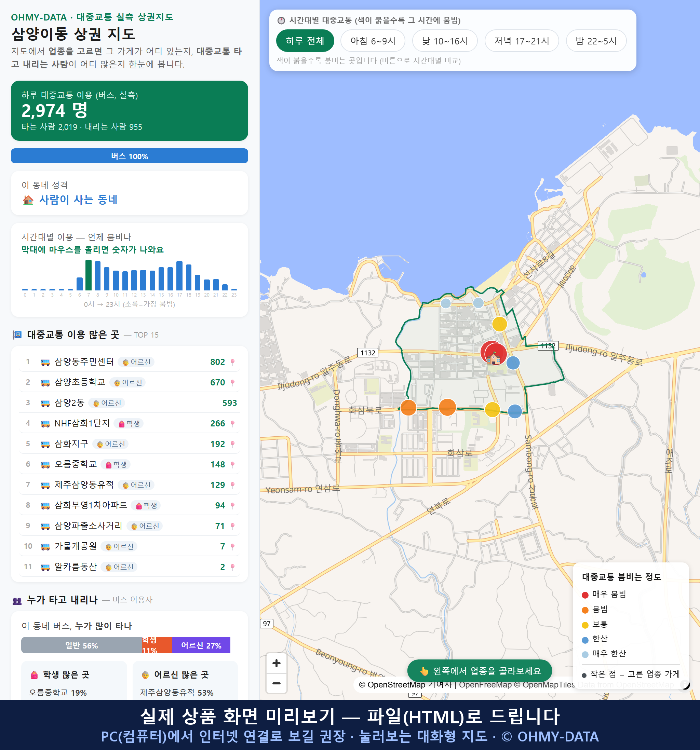
Task: Click the NHF삼화1단지 stop name
Action: 82,423
